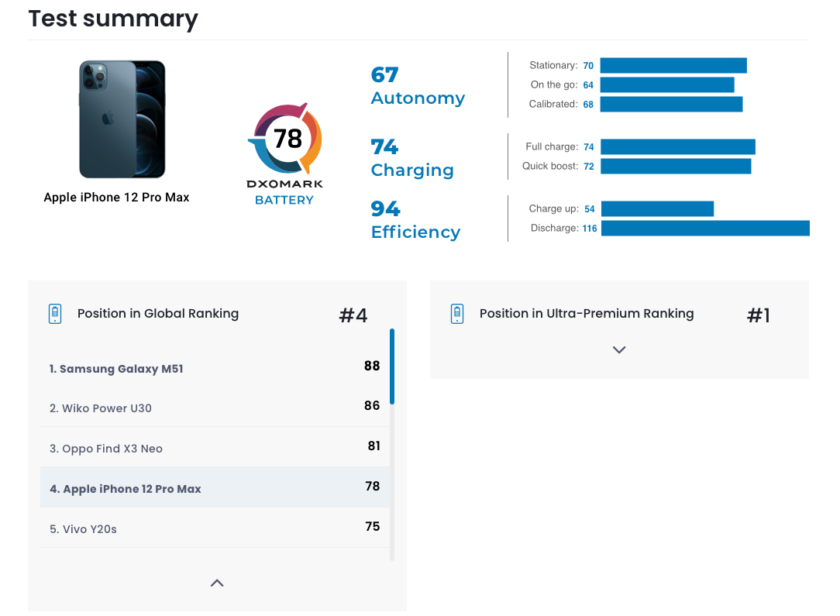The width and height of the screenshot is (840, 616).
Task: Click the phone icon beside Ultra-Premium Ranking
Action: click(x=457, y=314)
